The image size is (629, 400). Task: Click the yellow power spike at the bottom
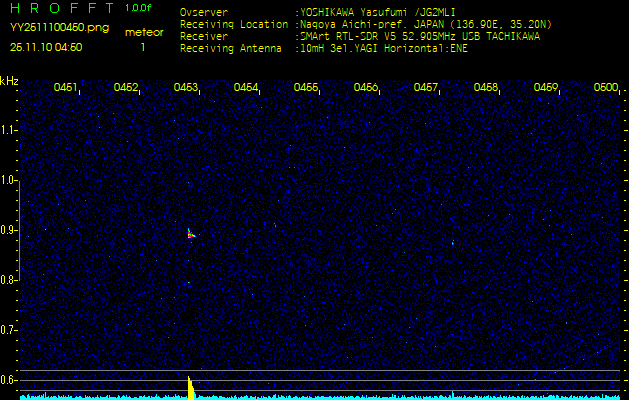pyautogui.click(x=190, y=389)
